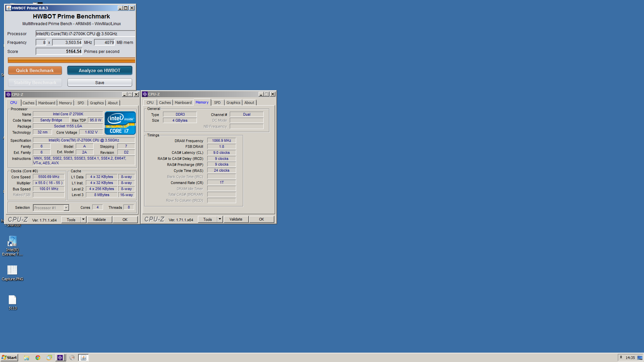Click the Show Desktop icon in the tray
The image size is (644, 362).
[640, 358]
